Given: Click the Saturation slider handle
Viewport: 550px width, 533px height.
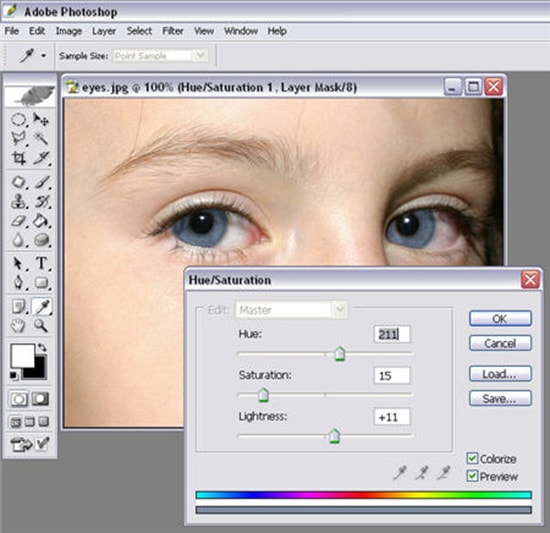Looking at the screenshot, I should click(x=263, y=396).
